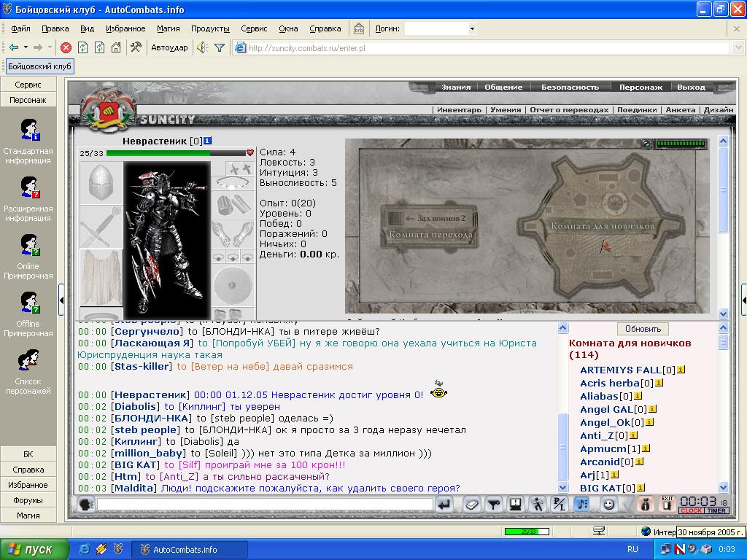This screenshot has width=747, height=560.
Task: Switch to CLOCK mode
Action: [x=692, y=510]
